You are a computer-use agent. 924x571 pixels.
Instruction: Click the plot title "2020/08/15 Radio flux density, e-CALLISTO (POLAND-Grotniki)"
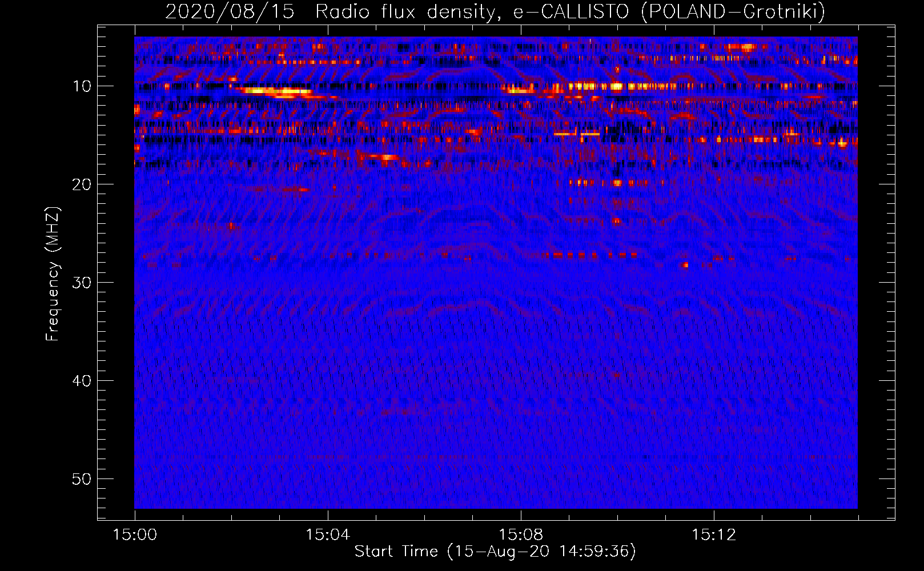click(x=495, y=11)
